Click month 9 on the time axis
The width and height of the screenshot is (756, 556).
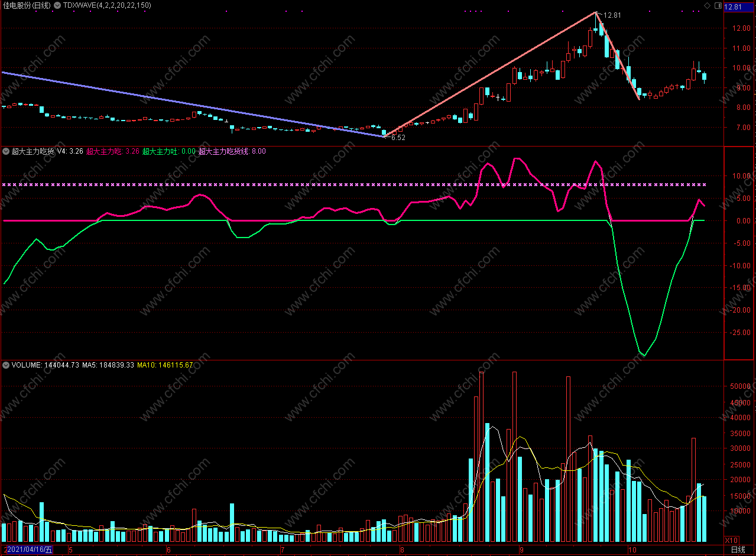coord(521,550)
